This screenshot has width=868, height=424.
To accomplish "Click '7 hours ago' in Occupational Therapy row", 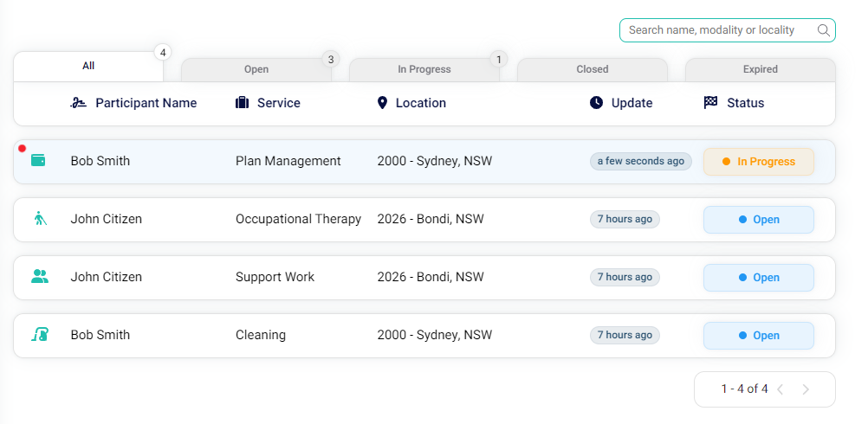I will 625,219.
